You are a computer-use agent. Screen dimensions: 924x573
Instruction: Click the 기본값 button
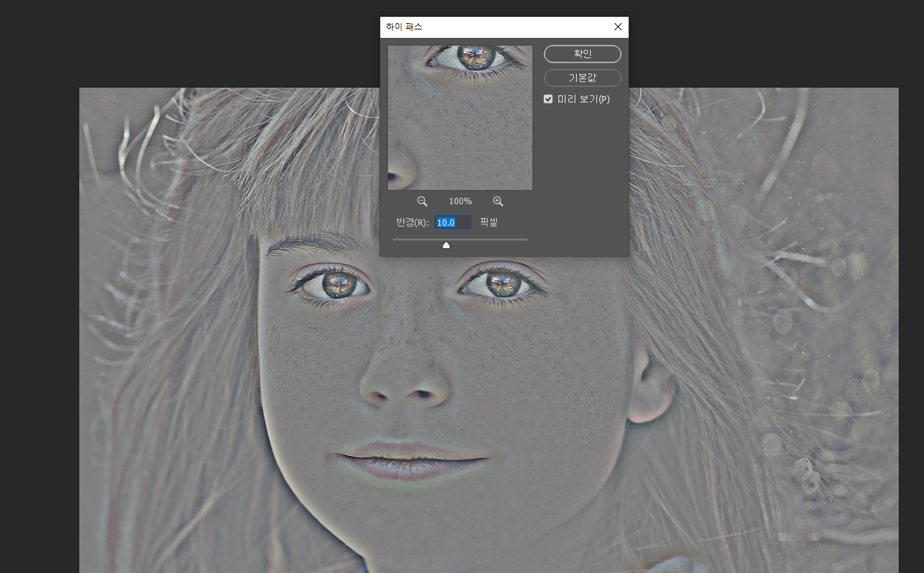[x=582, y=78]
